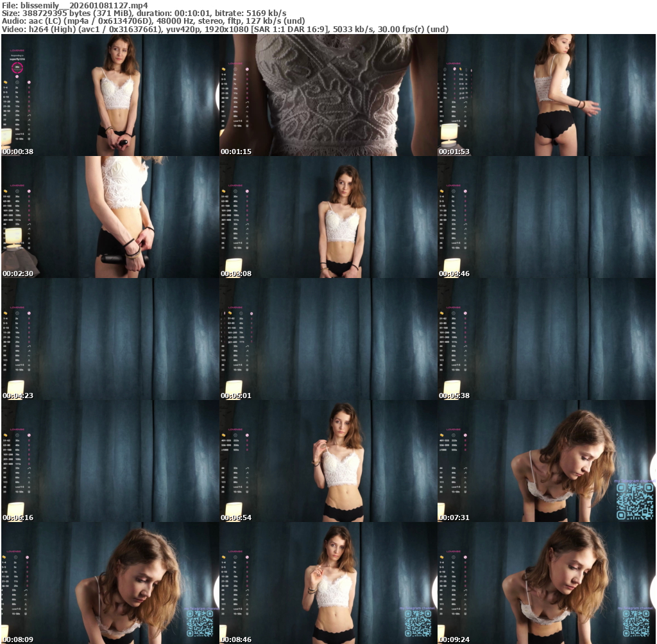Screen dimensions: 657x644
Task: Click the QR code in the 00:07:31 frame
Action: pyautogui.click(x=635, y=501)
